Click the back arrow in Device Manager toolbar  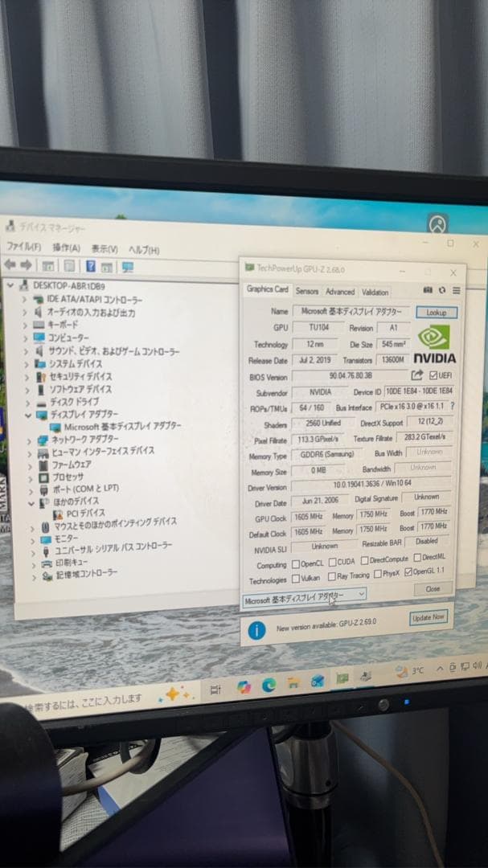click(x=10, y=265)
